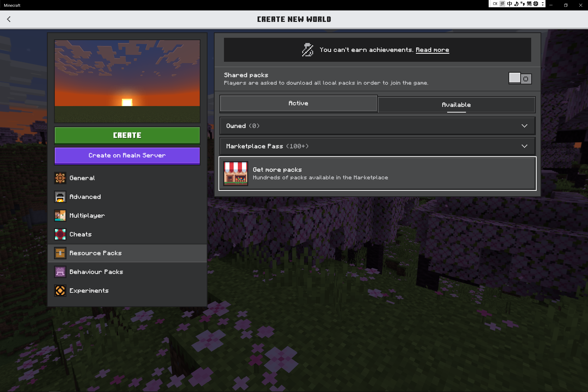The width and height of the screenshot is (588, 392).
Task: Expand the Marketplace Pass chevron
Action: click(524, 146)
